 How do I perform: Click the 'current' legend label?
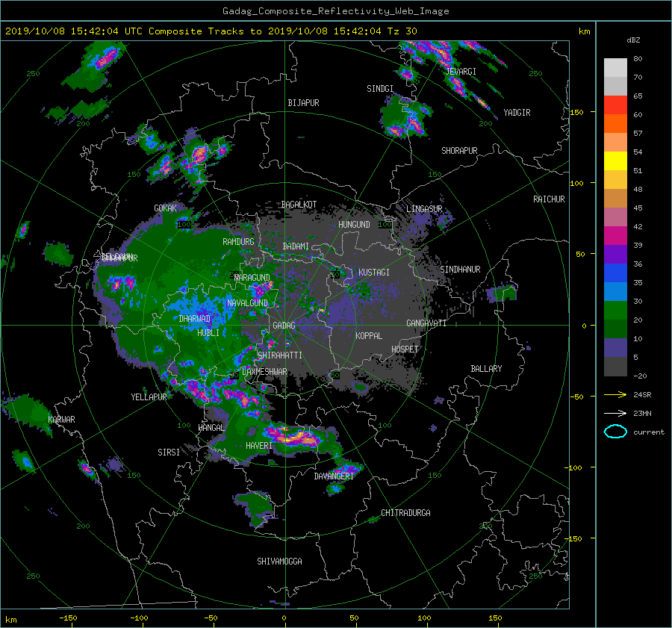click(x=649, y=432)
